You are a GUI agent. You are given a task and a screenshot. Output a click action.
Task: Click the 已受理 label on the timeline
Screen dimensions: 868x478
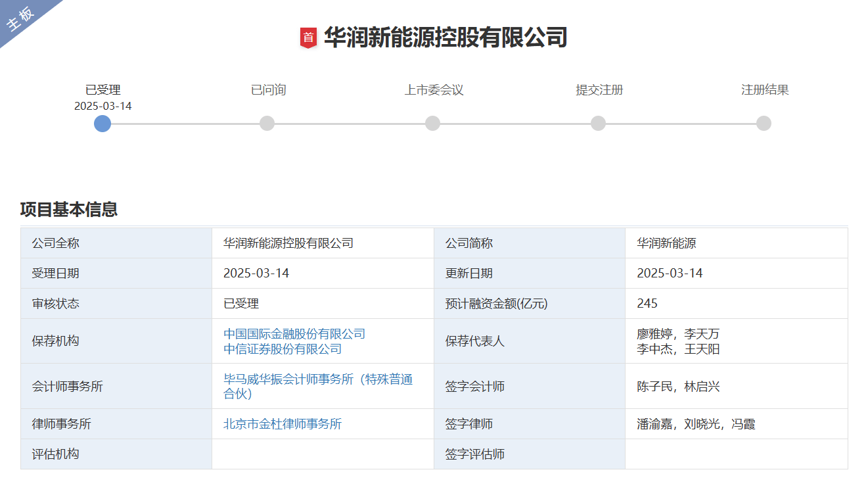(x=103, y=90)
